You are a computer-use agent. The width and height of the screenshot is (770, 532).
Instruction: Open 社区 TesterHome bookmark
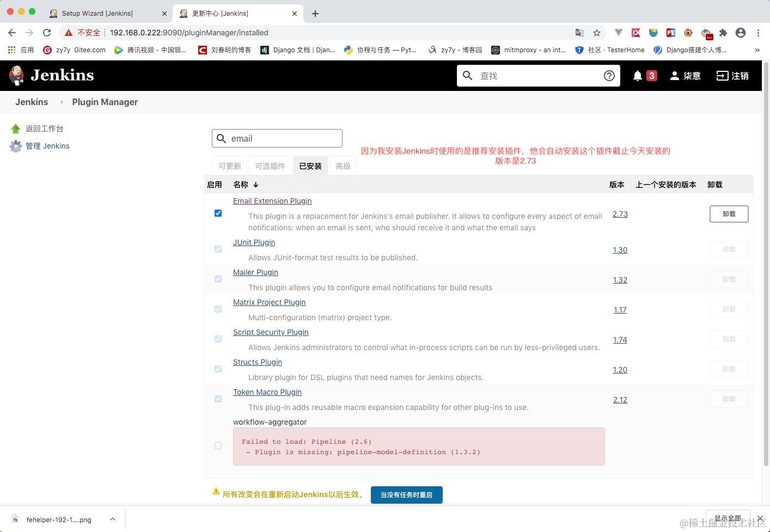click(609, 50)
